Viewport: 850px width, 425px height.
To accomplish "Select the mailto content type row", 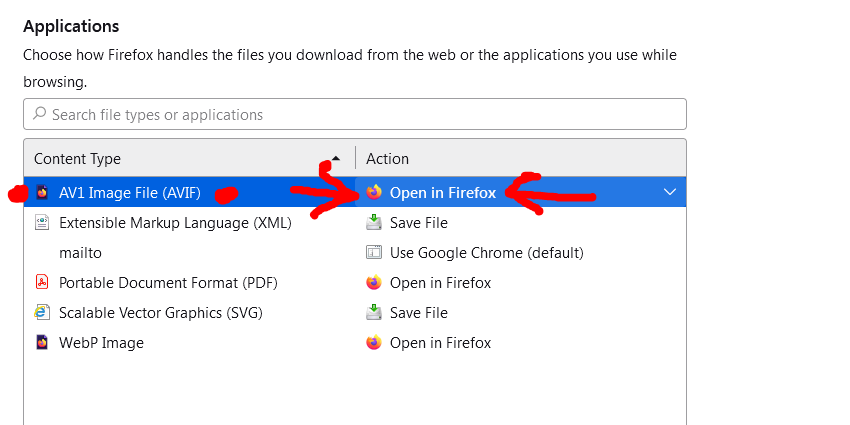I will point(355,253).
